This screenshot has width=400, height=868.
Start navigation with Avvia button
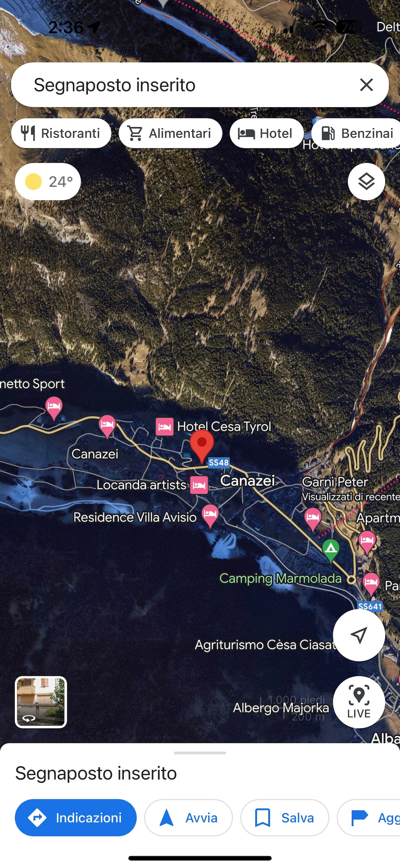pos(188,817)
